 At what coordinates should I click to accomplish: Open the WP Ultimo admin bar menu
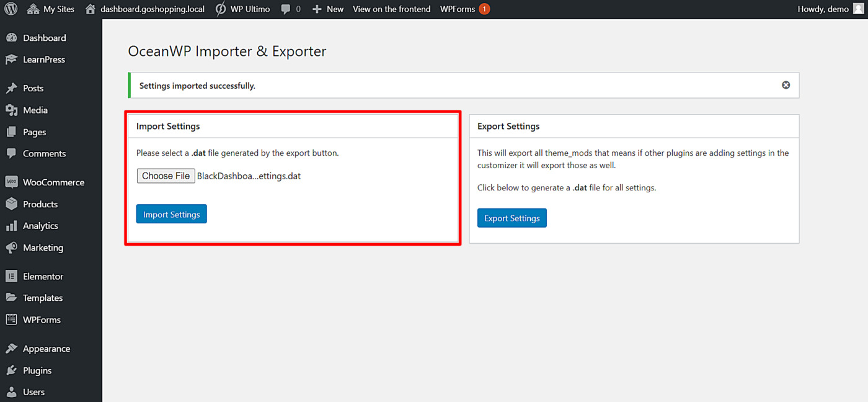click(x=242, y=9)
